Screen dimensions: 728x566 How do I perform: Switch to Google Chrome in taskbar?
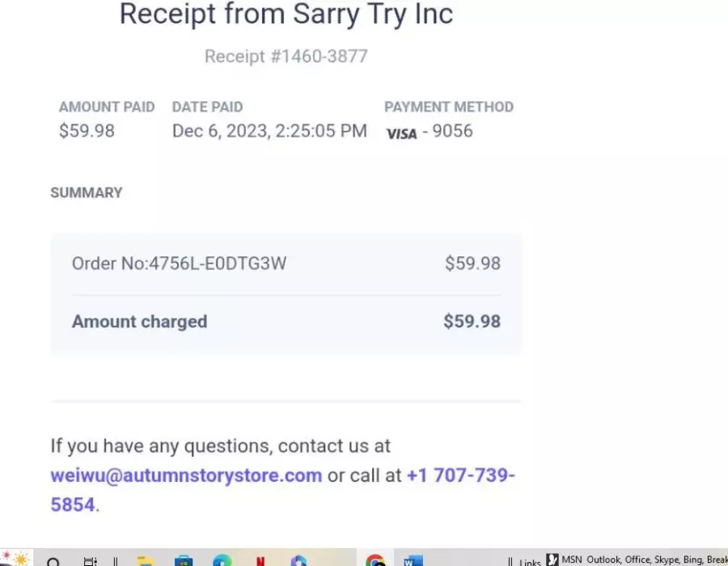point(375,560)
